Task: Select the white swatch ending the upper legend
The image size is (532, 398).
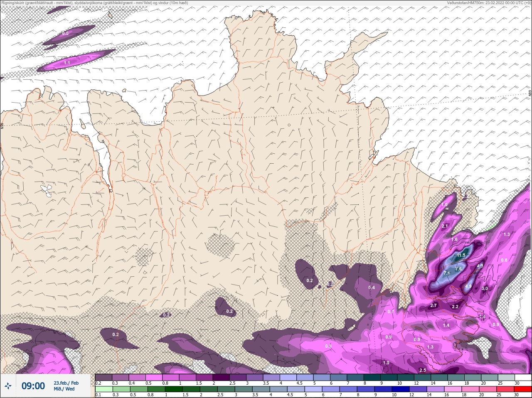Action: pyautogui.click(x=522, y=377)
